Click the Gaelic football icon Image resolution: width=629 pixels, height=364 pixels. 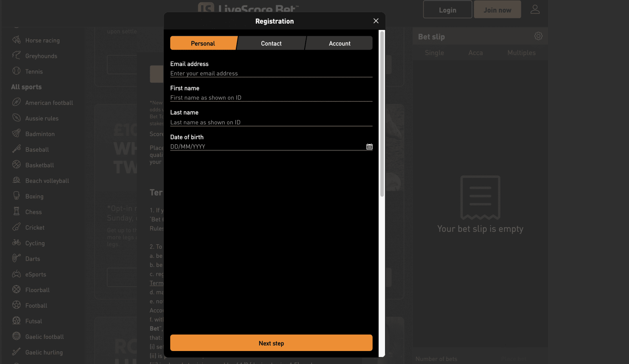tap(17, 336)
